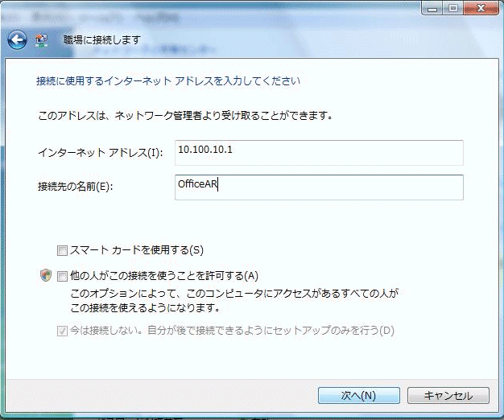
Task: Click the インターネット アドレス(I): label
Action: click(x=101, y=153)
